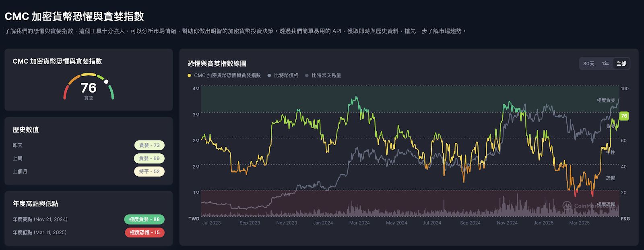The height and width of the screenshot is (250, 644).
Task: Select the 30天 time range tab
Action: (x=588, y=64)
